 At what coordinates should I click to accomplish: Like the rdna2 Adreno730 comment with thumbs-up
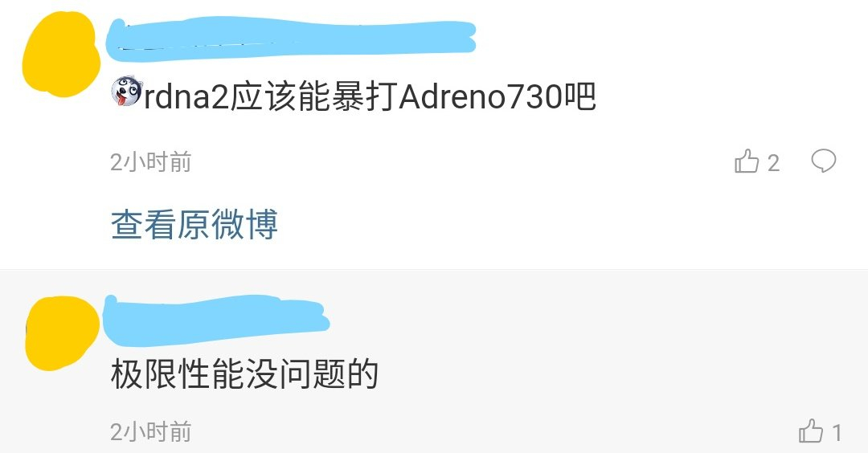tap(746, 161)
